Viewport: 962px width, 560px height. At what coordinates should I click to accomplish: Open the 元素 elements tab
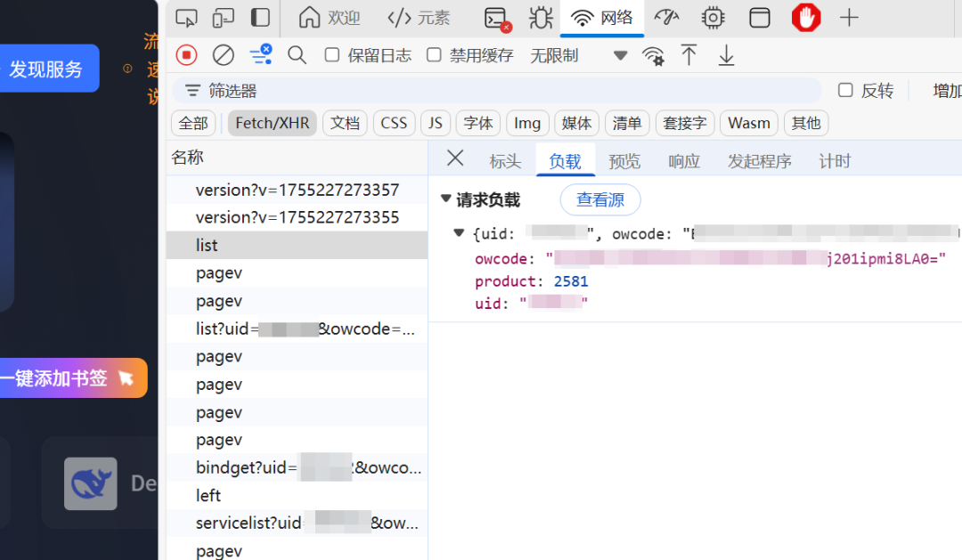click(x=419, y=18)
